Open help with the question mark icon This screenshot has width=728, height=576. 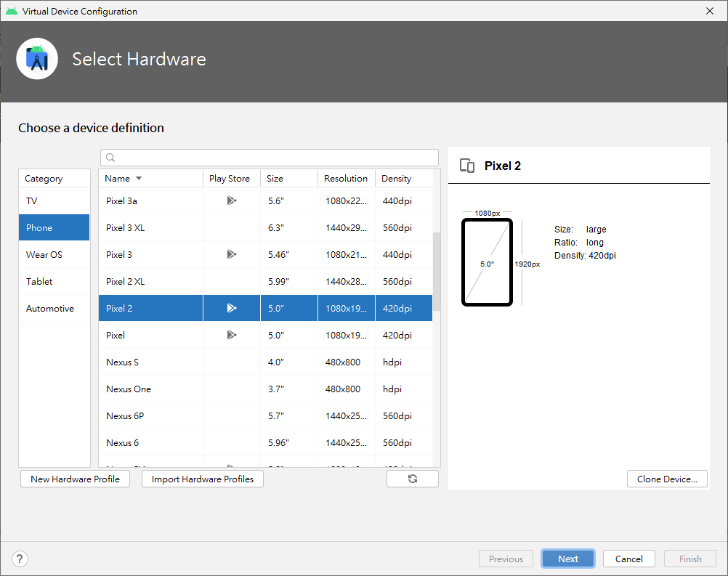20,559
